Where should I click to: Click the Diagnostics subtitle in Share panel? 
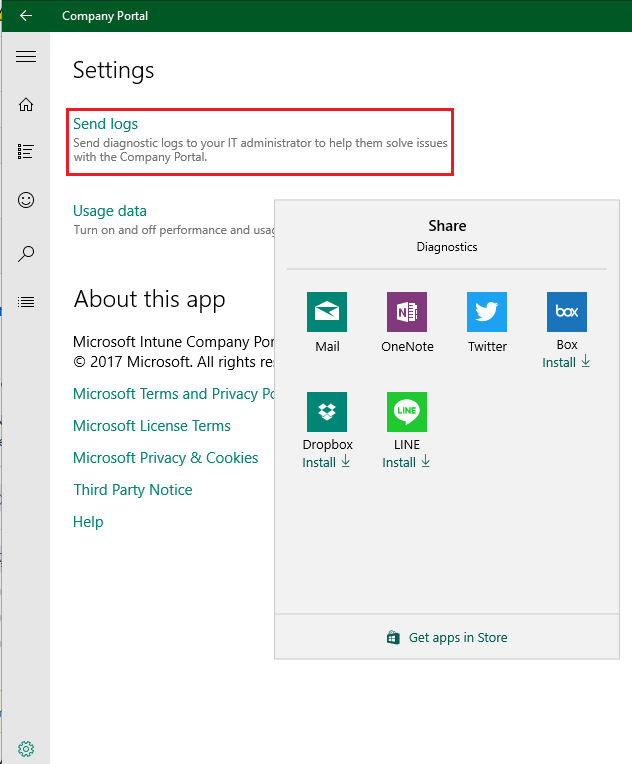pyautogui.click(x=447, y=247)
